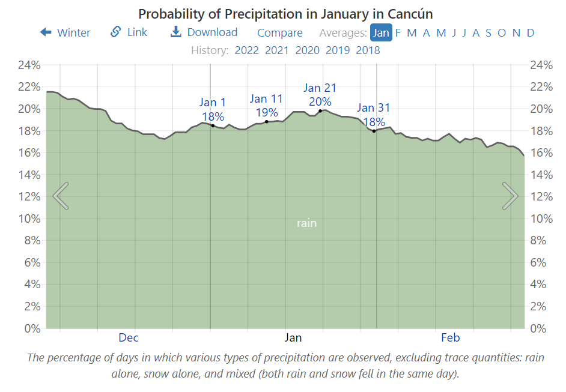
Task: Click the Feb label on the axis
Action: [451, 337]
